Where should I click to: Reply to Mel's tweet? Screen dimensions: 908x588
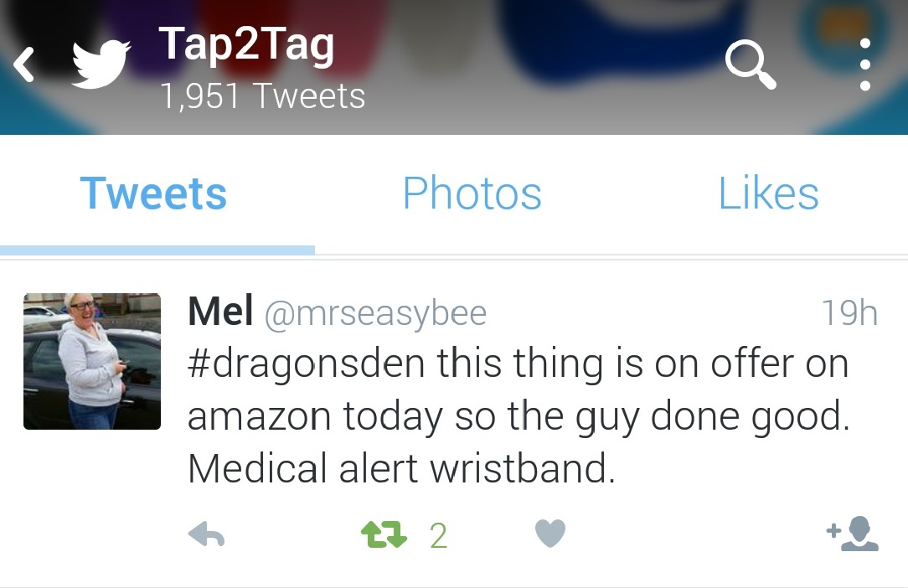pyautogui.click(x=206, y=534)
